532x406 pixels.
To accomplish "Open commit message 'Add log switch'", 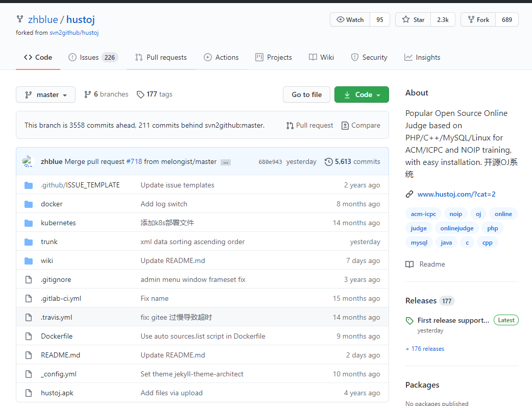I will point(164,204).
